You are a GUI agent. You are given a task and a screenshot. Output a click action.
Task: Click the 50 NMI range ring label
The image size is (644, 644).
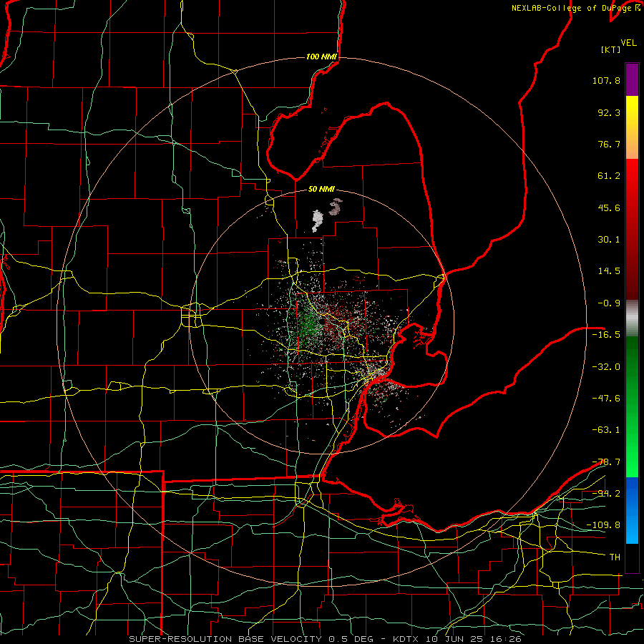point(321,189)
